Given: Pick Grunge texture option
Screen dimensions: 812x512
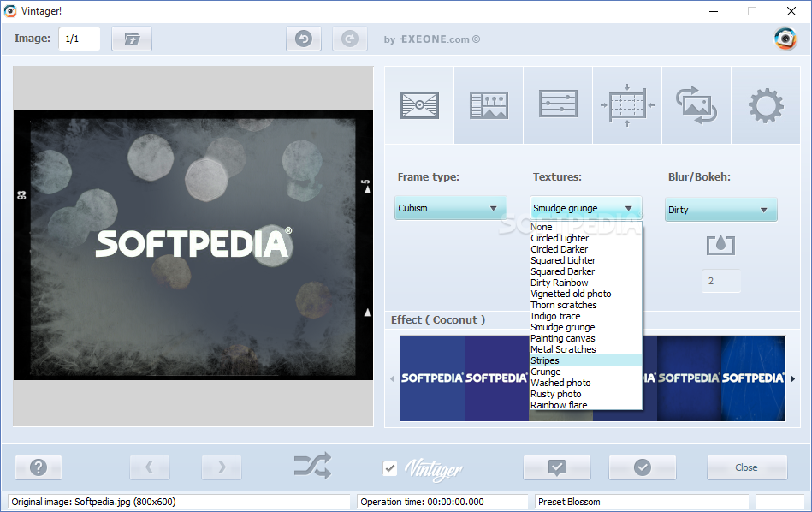Looking at the screenshot, I should [586, 372].
